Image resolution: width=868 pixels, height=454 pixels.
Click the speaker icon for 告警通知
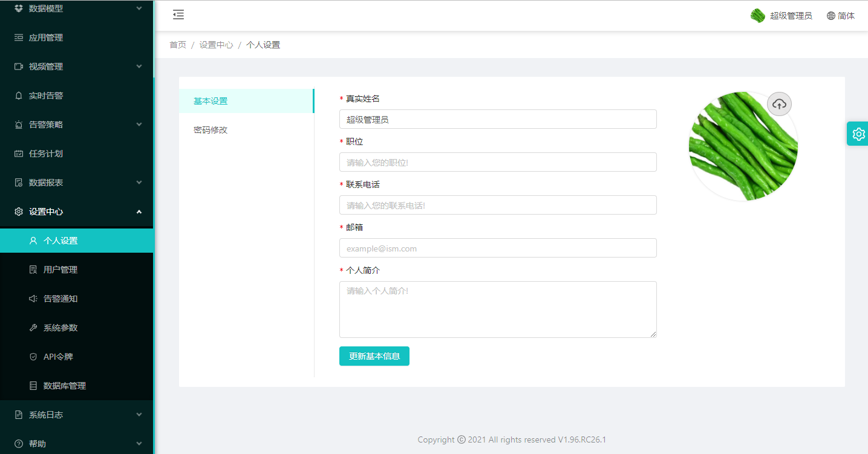pyautogui.click(x=33, y=299)
